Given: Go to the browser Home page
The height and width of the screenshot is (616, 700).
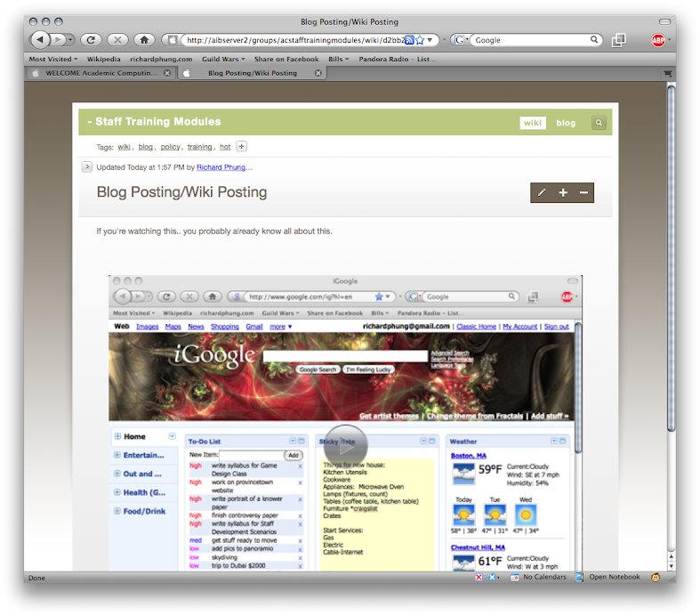Looking at the screenshot, I should 142,40.
